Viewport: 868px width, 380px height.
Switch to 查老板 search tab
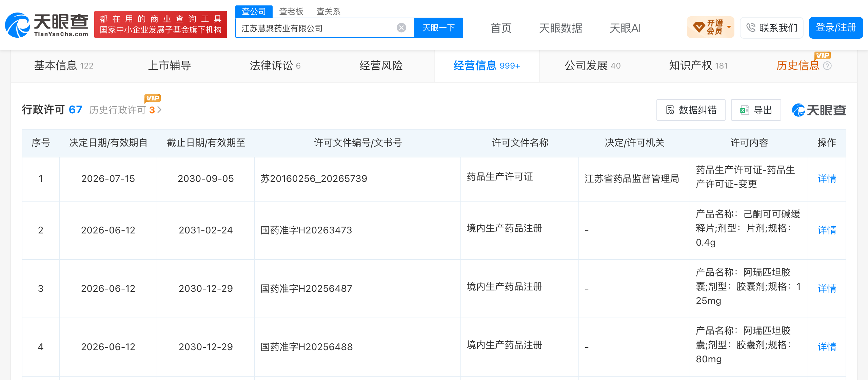tap(291, 12)
